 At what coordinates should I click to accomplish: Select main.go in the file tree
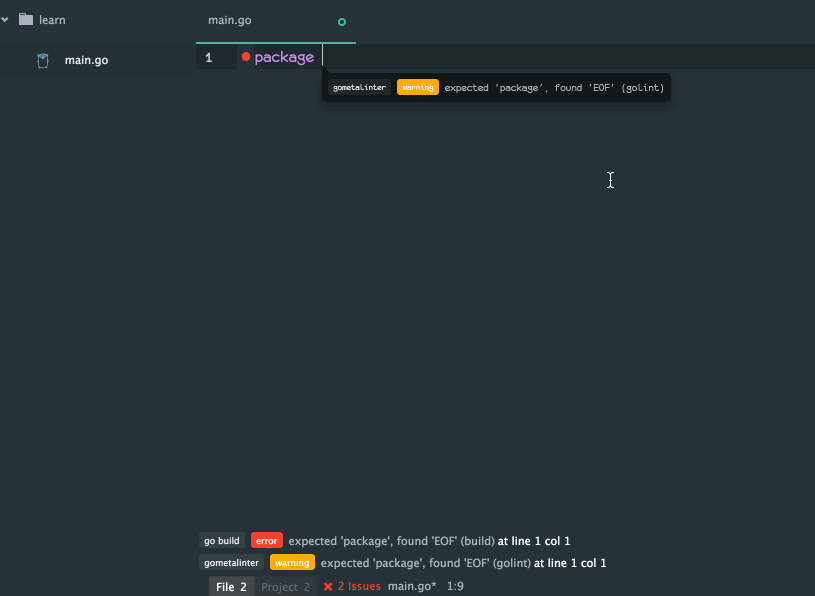pyautogui.click(x=85, y=60)
